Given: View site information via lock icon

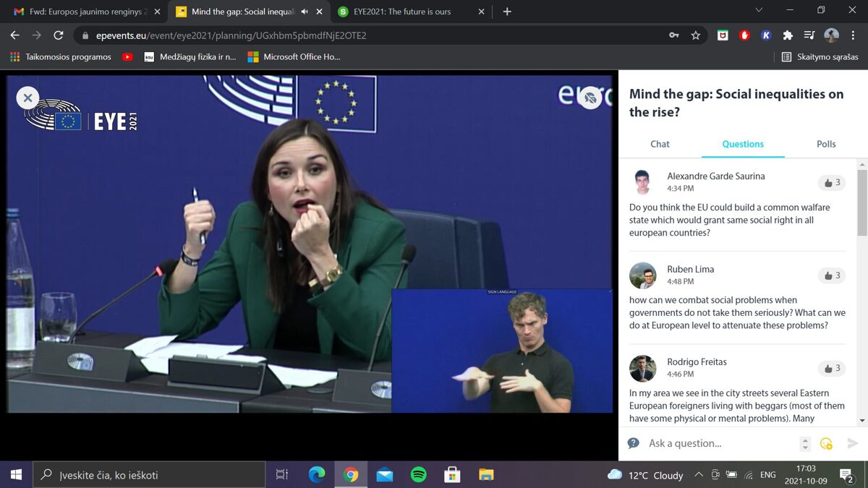Looking at the screenshot, I should tap(85, 35).
